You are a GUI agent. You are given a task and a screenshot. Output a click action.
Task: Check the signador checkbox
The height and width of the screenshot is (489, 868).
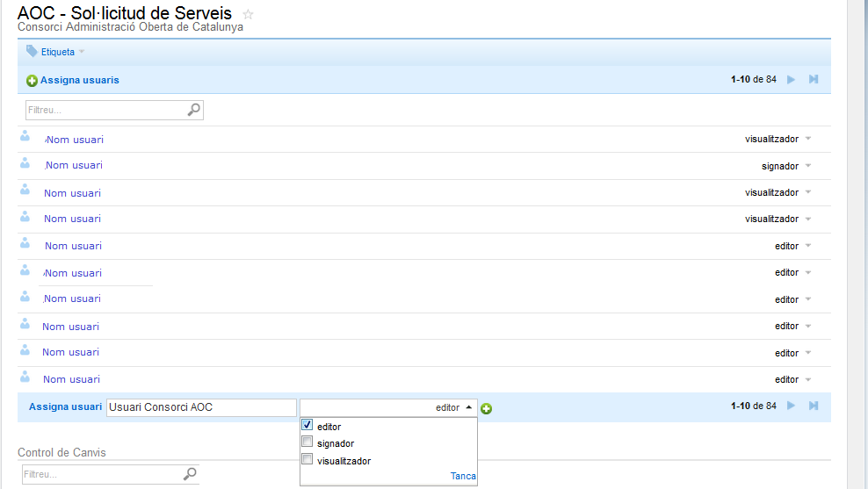coord(307,442)
